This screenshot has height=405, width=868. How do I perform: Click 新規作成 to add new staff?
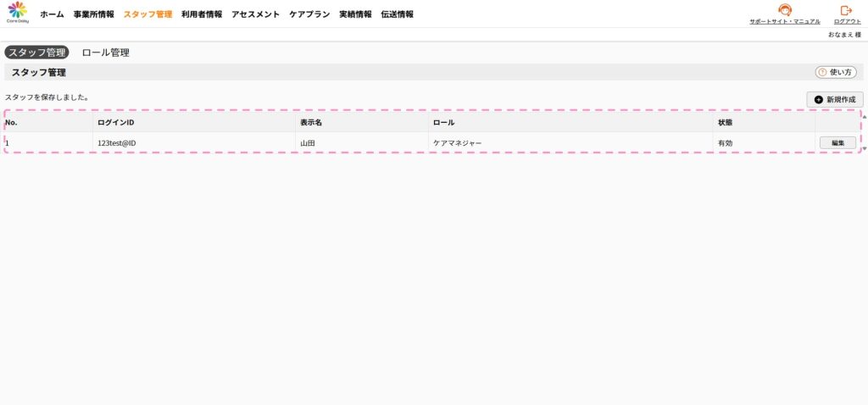pyautogui.click(x=834, y=99)
